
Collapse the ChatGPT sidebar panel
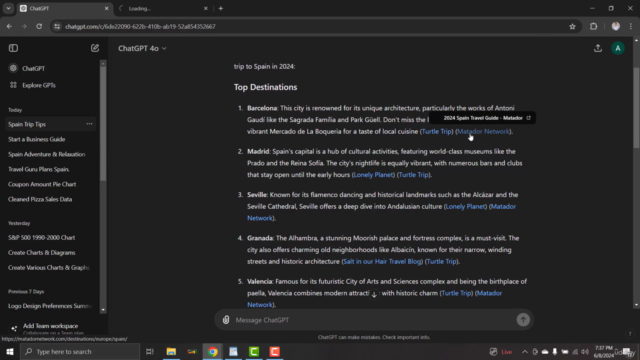[x=13, y=48]
